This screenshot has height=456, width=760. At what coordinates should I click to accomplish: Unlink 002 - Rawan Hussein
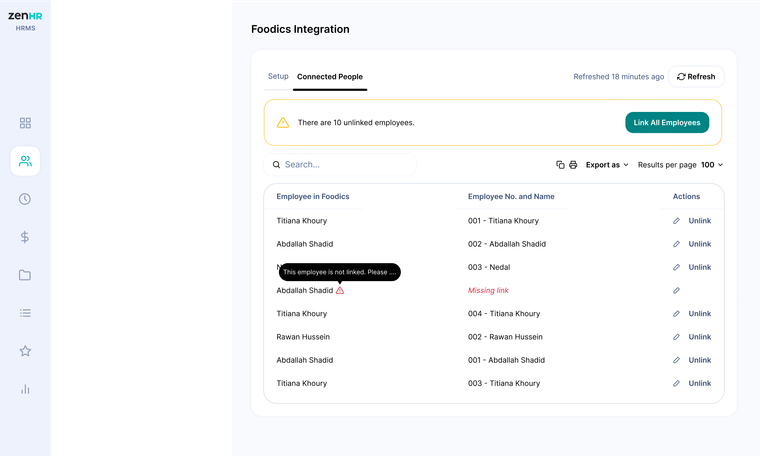click(x=699, y=337)
